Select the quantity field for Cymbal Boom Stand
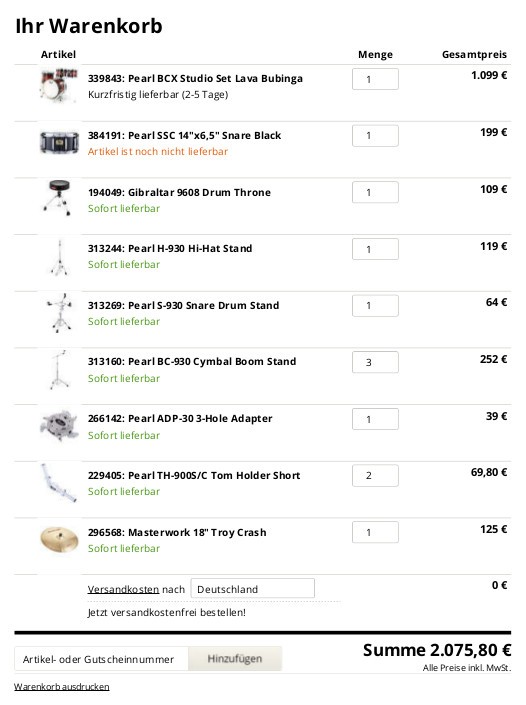526x705 pixels. pos(375,362)
